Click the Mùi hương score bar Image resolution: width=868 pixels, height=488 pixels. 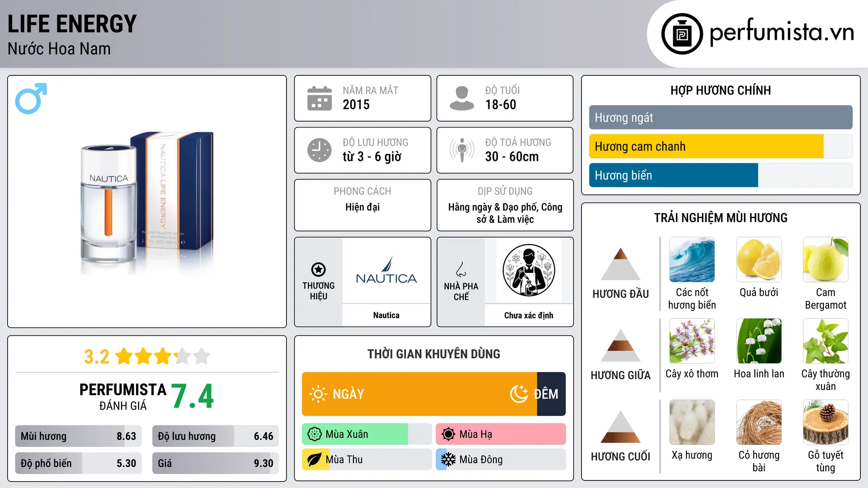tap(78, 436)
